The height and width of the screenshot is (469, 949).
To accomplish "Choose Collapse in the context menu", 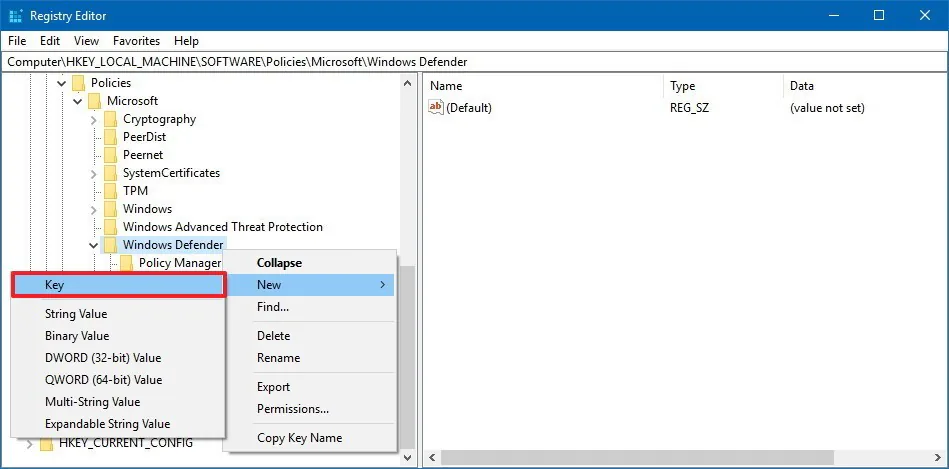I will click(310, 263).
